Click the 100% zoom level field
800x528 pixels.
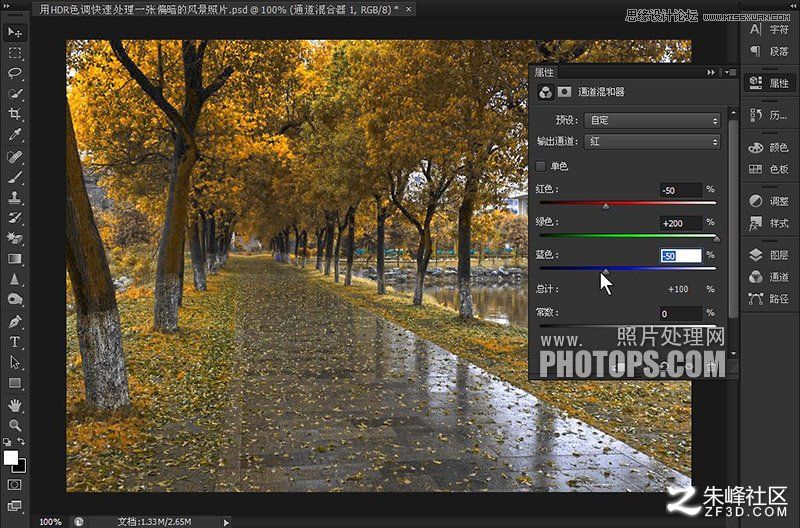50,521
